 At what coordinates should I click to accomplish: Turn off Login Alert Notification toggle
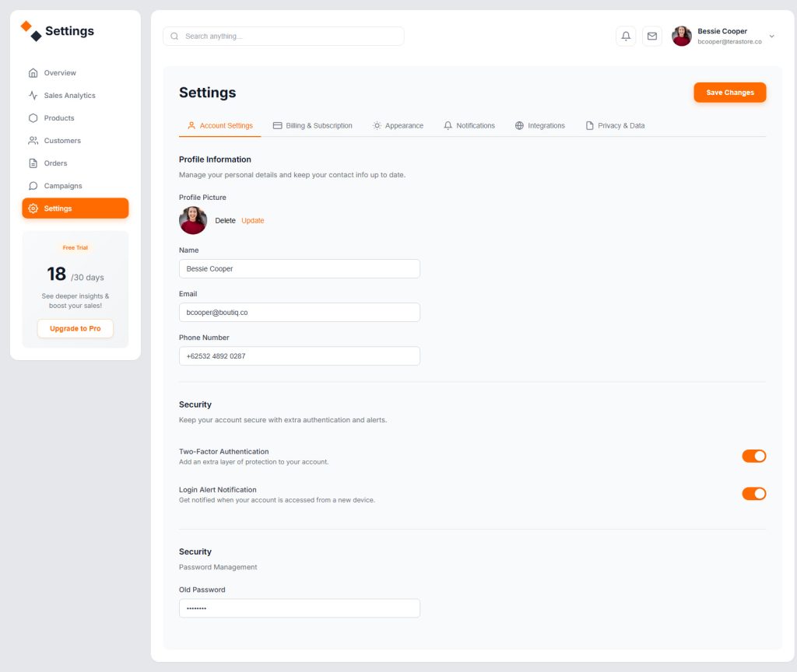pos(753,494)
